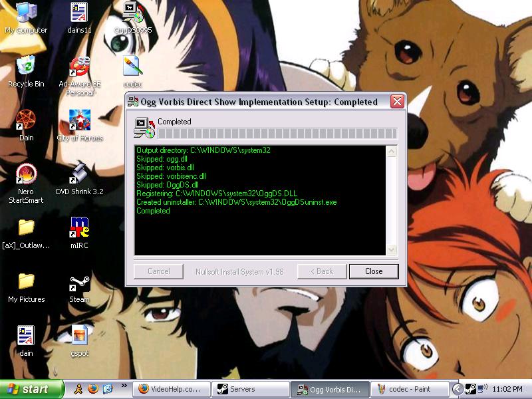Select the OggDS0995 installer icon
The image size is (532, 399).
[x=132, y=18]
